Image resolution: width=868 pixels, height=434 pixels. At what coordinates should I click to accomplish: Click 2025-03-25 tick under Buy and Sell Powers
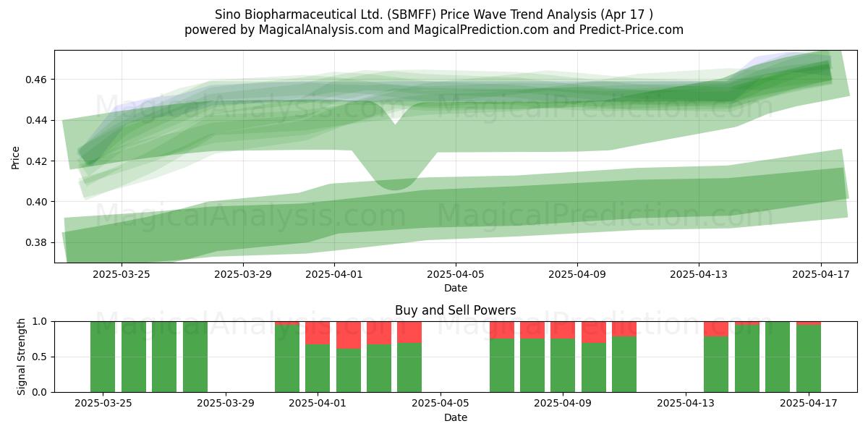[103, 404]
